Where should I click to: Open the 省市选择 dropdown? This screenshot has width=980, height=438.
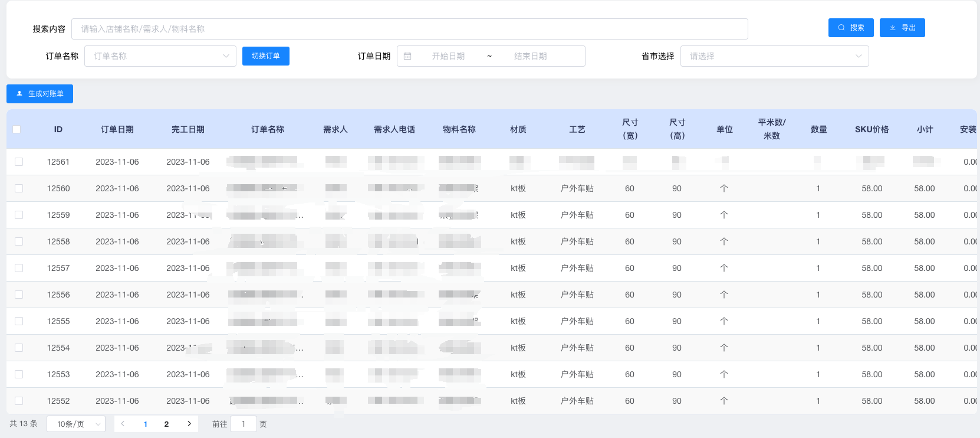[774, 56]
